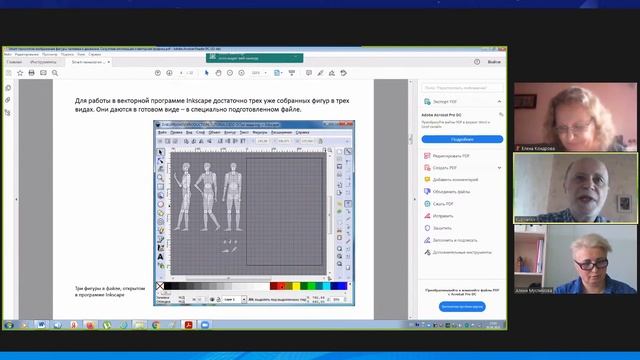Screen dimensions: 640x360
Task: Click the green screen-sharing notification banner
Action: (x=254, y=58)
